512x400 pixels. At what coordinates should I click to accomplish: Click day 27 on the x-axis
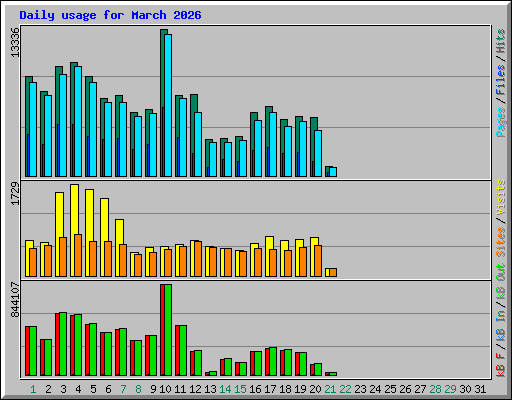pos(420,389)
